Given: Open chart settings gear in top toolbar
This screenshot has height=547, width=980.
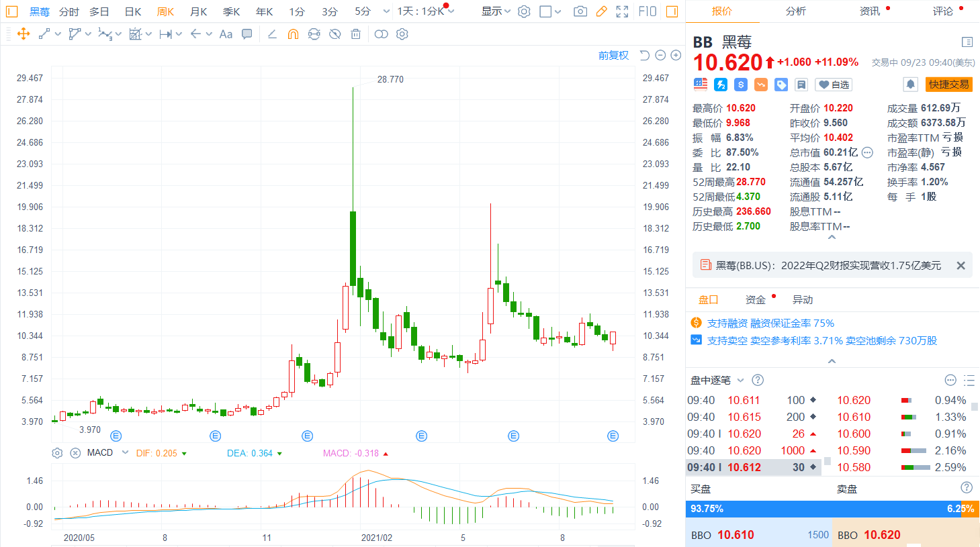Looking at the screenshot, I should (x=525, y=11).
